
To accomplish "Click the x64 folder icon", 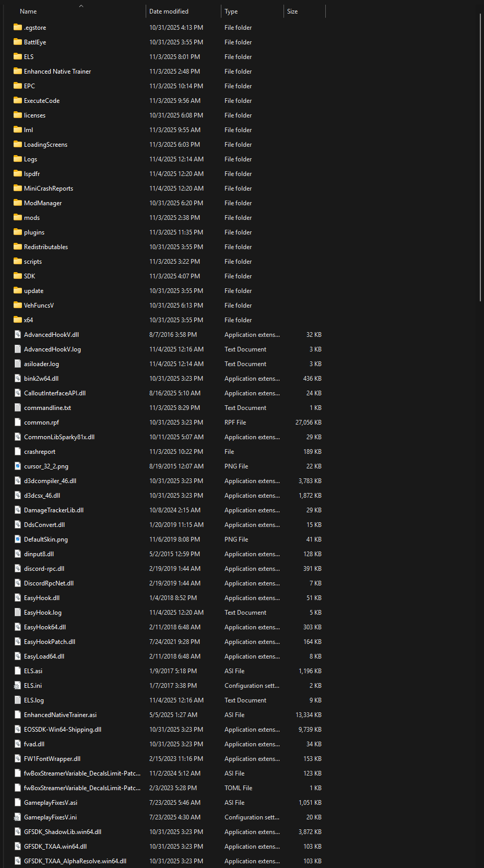I will pyautogui.click(x=18, y=320).
